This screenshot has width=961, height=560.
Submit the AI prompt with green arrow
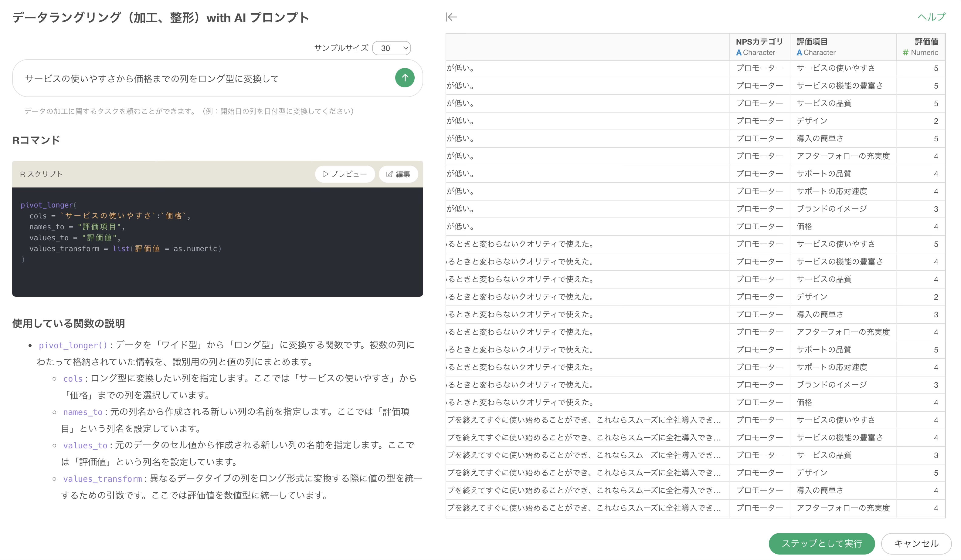pos(405,78)
